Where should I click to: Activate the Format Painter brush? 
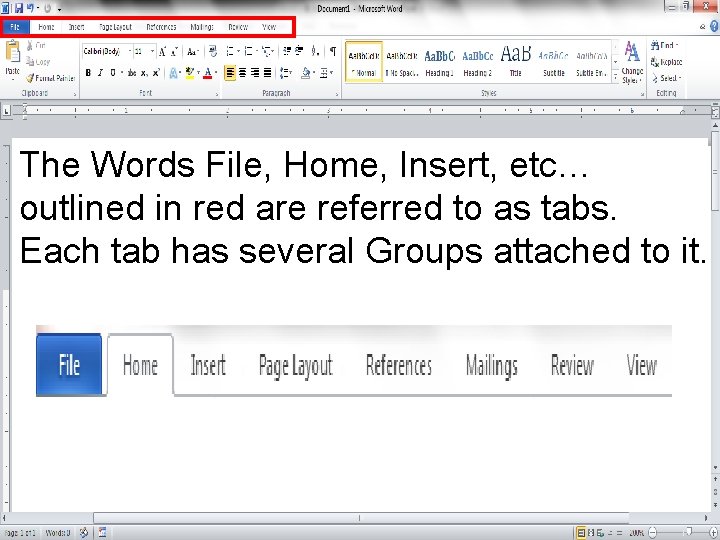coord(51,78)
